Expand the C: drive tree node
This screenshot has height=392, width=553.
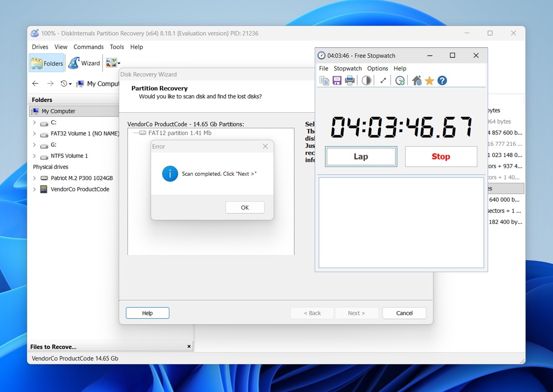click(34, 123)
